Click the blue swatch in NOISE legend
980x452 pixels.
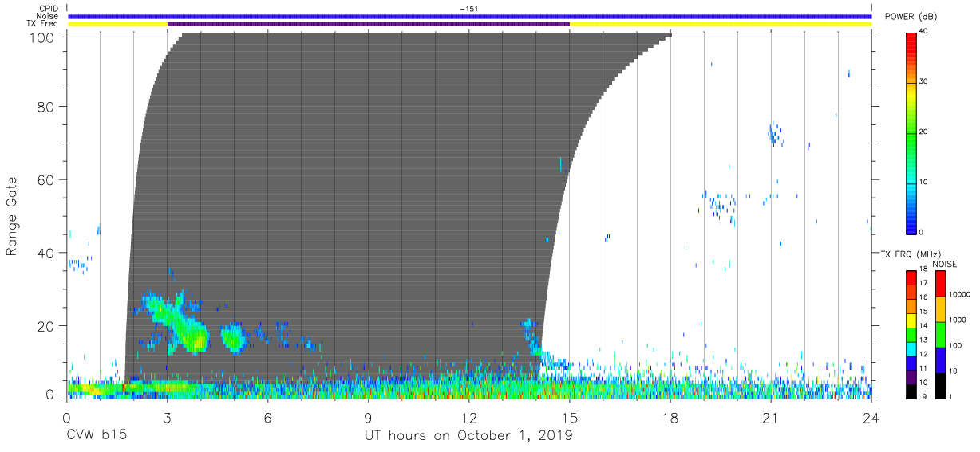(x=940, y=360)
